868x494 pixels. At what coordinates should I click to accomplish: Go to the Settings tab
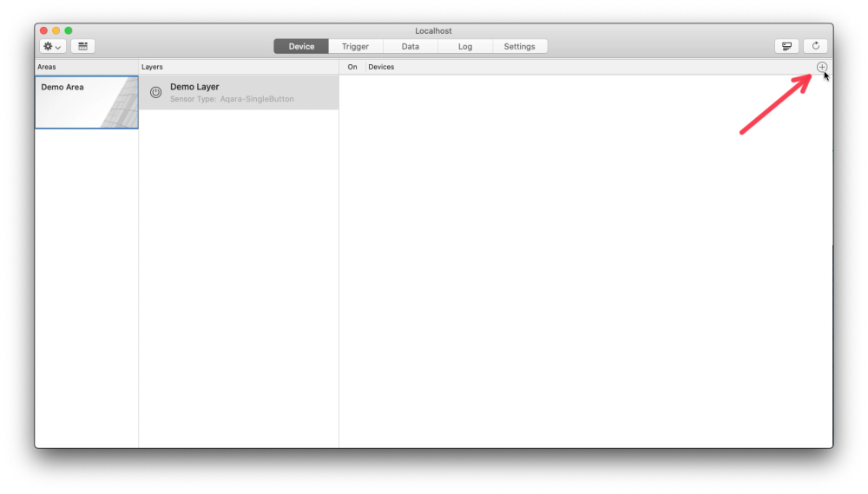pos(519,47)
